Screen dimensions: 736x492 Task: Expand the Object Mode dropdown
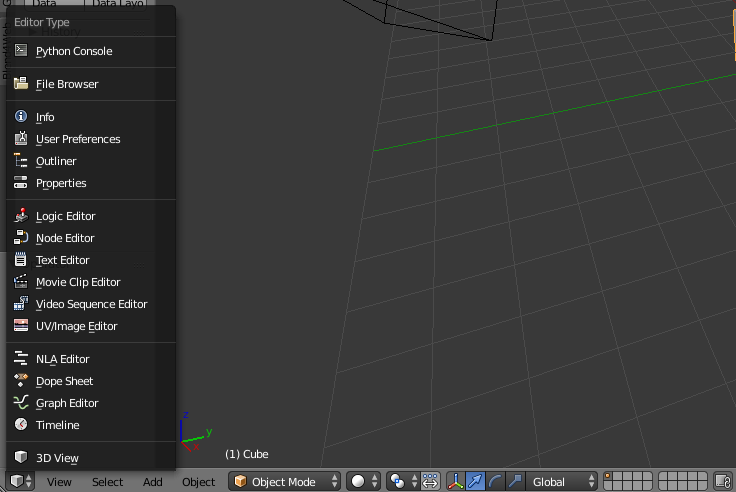click(x=285, y=482)
